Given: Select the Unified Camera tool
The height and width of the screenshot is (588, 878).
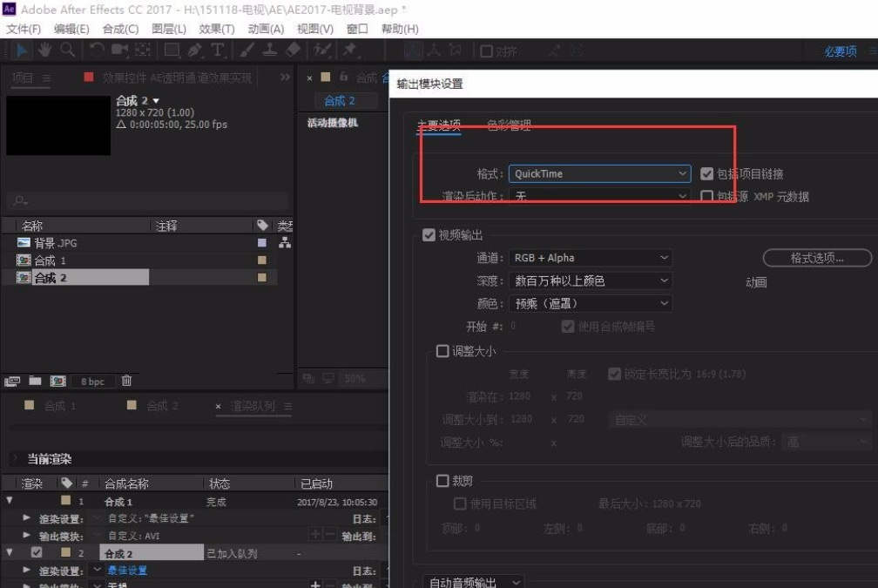Looking at the screenshot, I should pos(119,51).
